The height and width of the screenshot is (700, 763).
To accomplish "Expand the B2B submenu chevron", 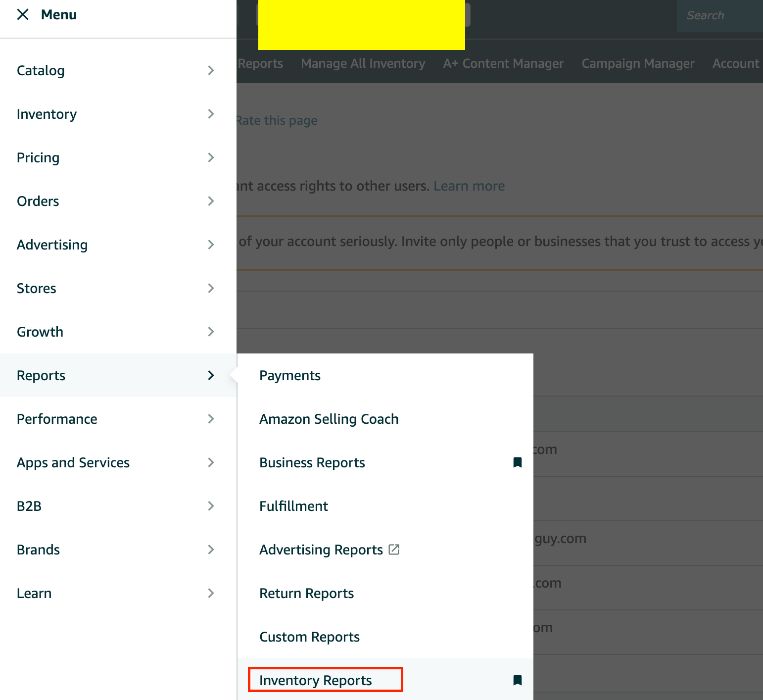I will point(211,506).
